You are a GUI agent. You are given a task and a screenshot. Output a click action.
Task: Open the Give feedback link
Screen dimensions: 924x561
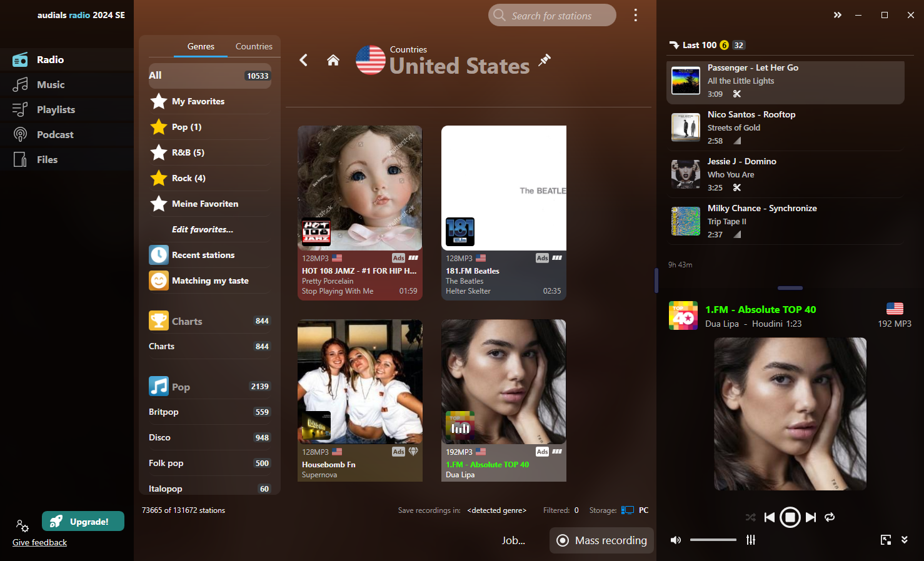click(x=39, y=542)
